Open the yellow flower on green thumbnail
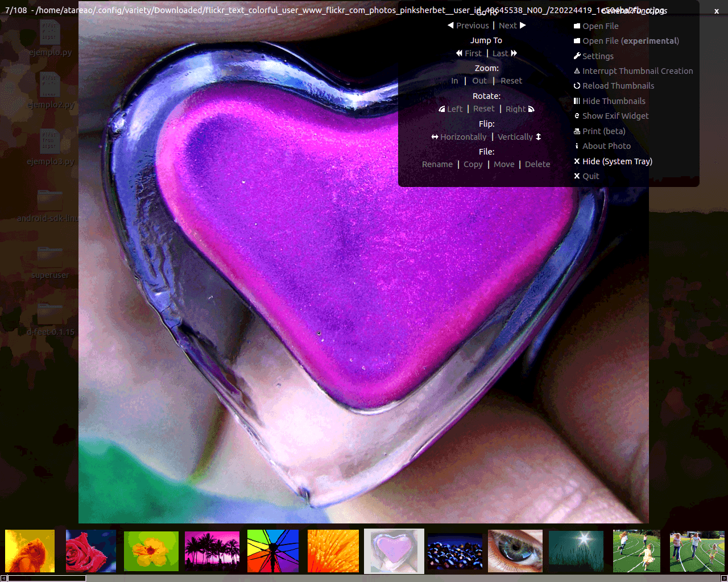728x582 pixels. pos(151,551)
